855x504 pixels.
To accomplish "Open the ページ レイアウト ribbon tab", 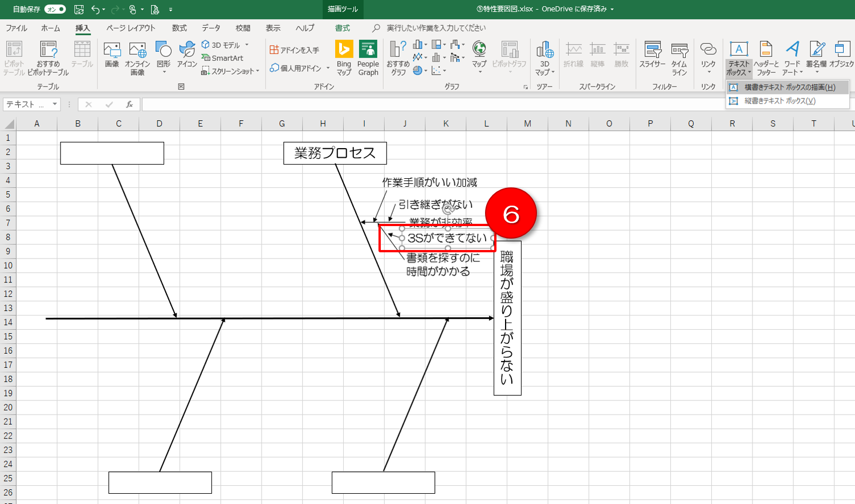I will [131, 28].
